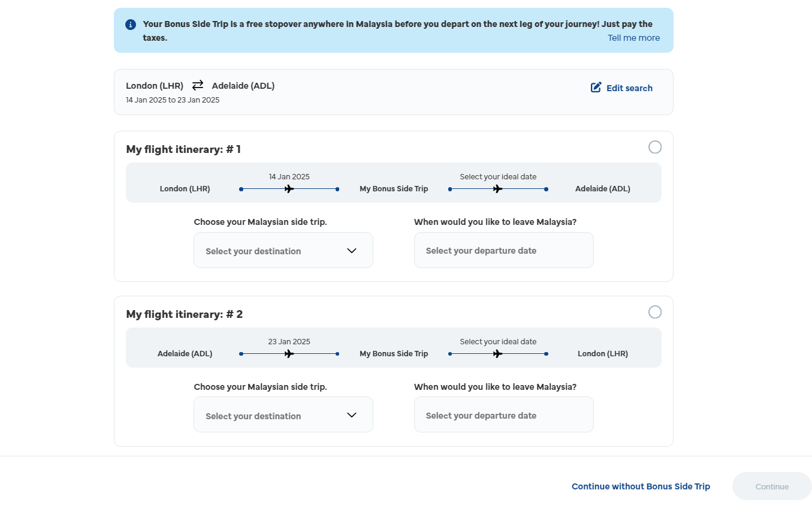Select the radio button for flight itinerary #2
812x505 pixels.
[655, 312]
